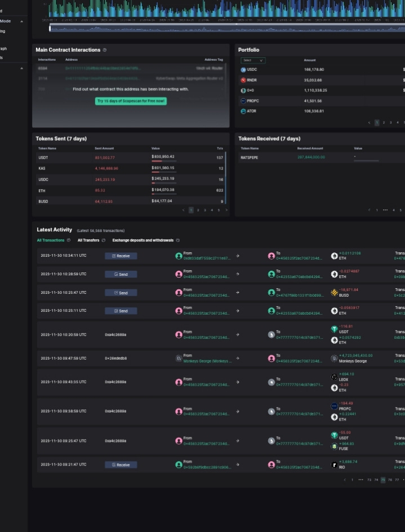Click the ETH icon in the 10:34:11 row
The width and height of the screenshot is (405, 532).
(335, 256)
